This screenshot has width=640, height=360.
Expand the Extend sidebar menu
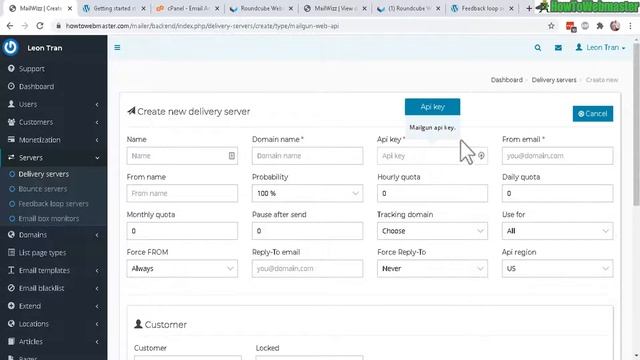53,306
